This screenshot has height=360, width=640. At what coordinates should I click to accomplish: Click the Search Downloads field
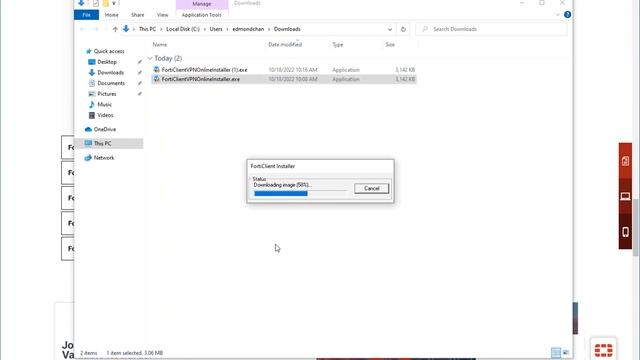click(x=491, y=29)
